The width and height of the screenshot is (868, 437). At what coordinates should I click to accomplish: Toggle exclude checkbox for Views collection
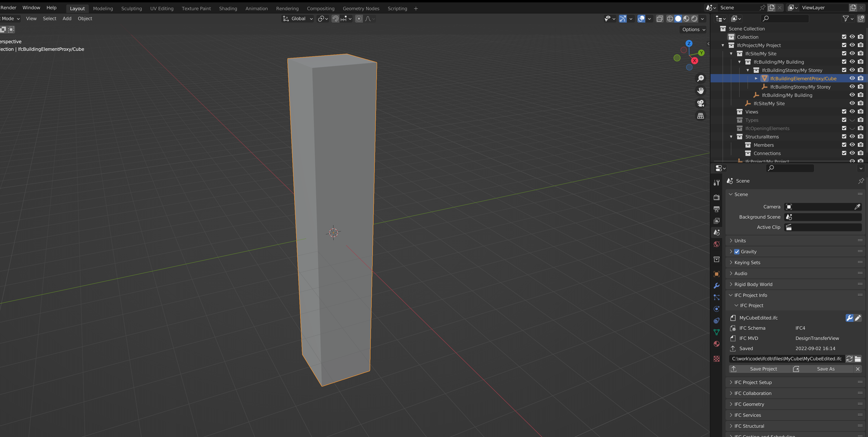(844, 111)
